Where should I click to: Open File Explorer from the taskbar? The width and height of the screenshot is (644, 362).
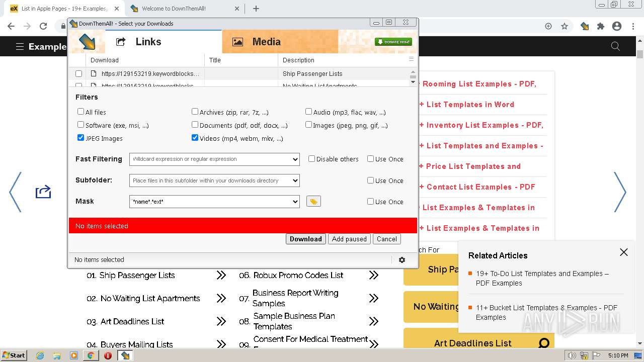point(57,355)
